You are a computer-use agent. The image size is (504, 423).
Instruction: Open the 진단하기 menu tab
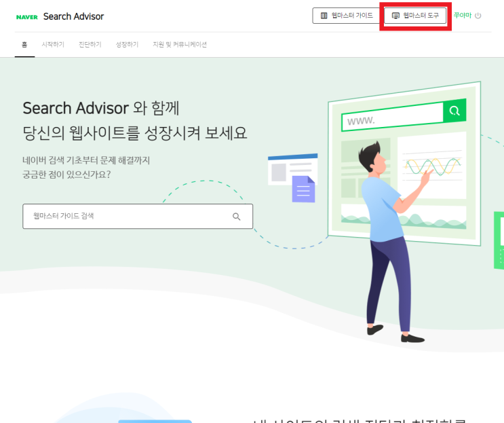(x=90, y=45)
